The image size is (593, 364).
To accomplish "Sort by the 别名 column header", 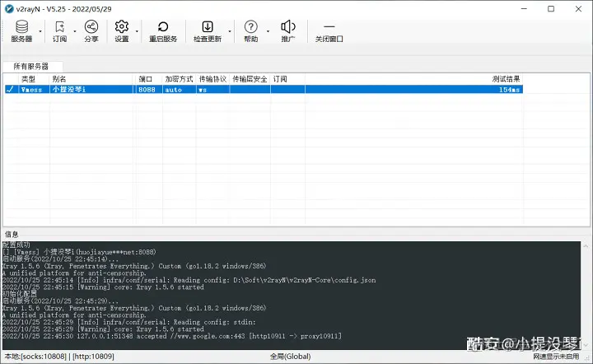I will coord(92,79).
